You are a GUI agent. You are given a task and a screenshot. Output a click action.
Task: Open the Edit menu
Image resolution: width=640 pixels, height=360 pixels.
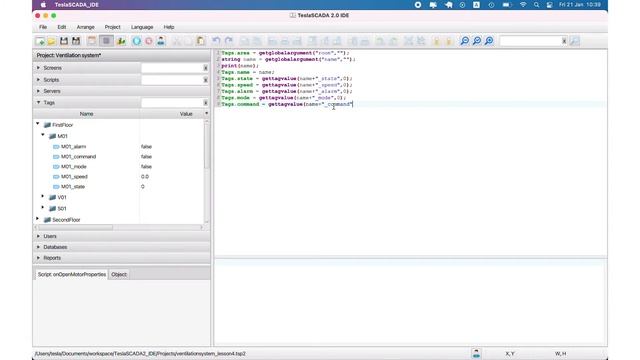[62, 27]
